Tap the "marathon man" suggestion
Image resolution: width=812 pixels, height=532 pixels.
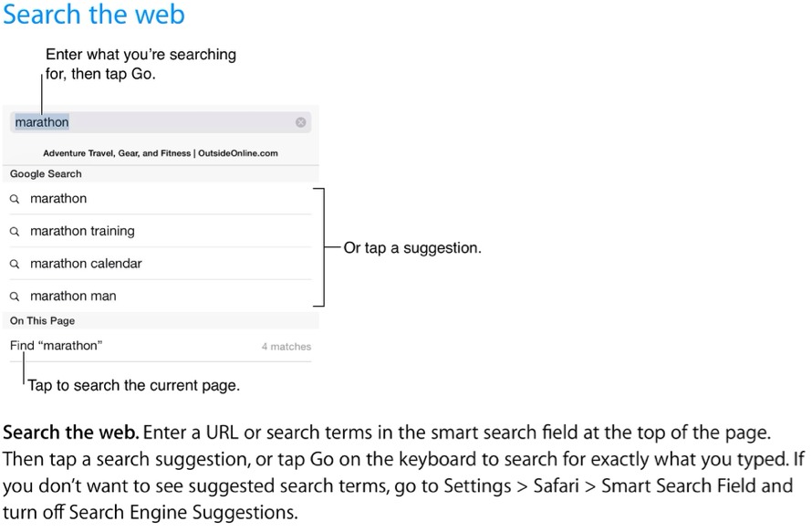tap(73, 297)
